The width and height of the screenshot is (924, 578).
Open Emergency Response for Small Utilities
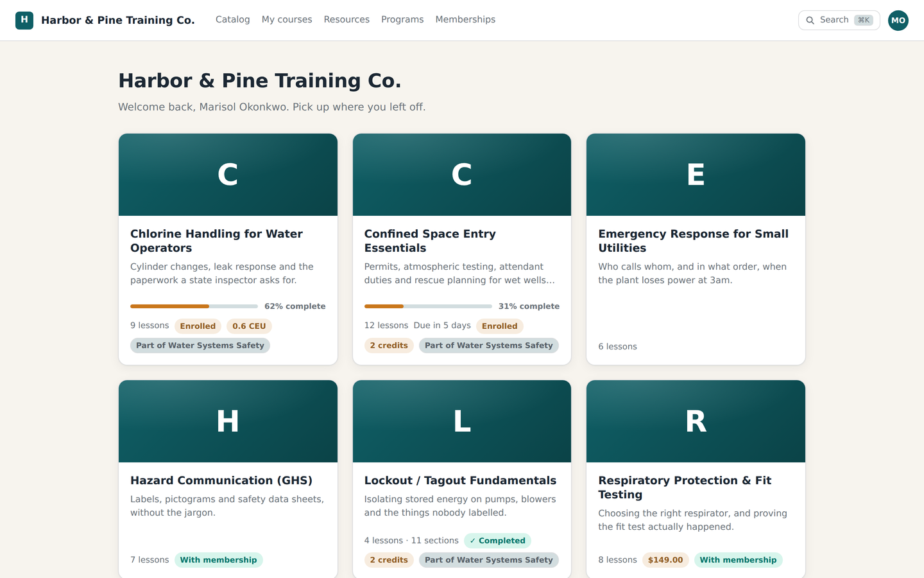click(693, 241)
